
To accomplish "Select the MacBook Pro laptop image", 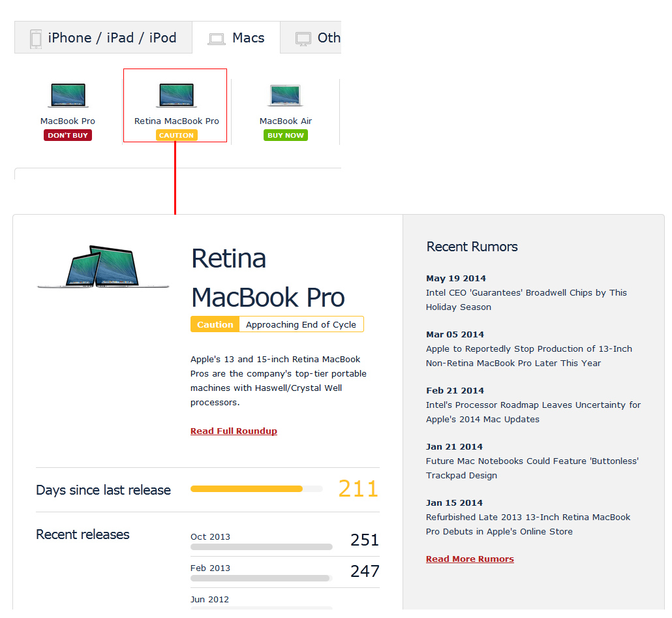I will pos(68,95).
